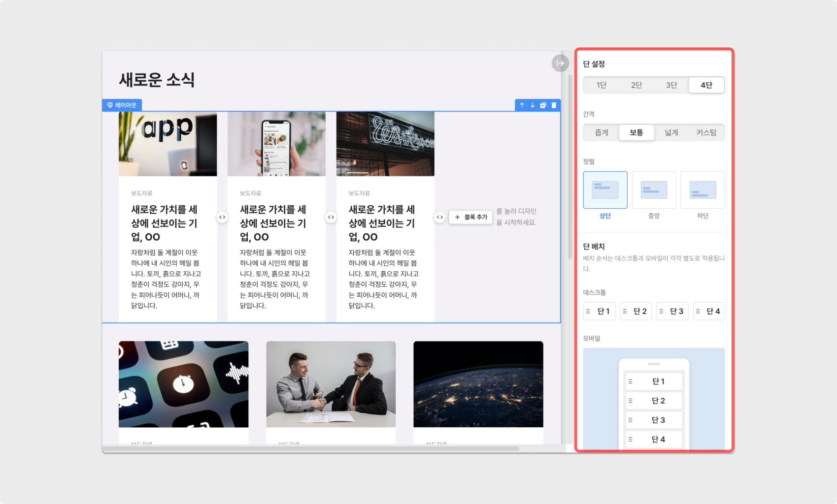Click the resize handle after third column
The image size is (837, 504).
pyautogui.click(x=439, y=217)
